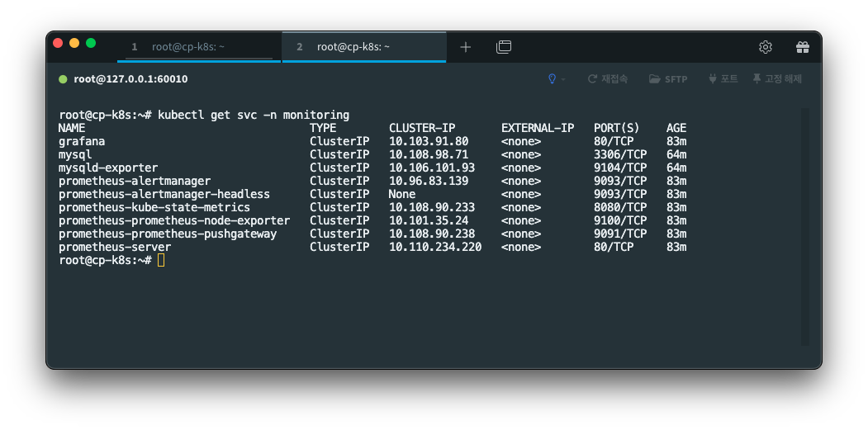868x430 pixels.
Task: Click the 재접속 reconnect button
Action: (607, 79)
